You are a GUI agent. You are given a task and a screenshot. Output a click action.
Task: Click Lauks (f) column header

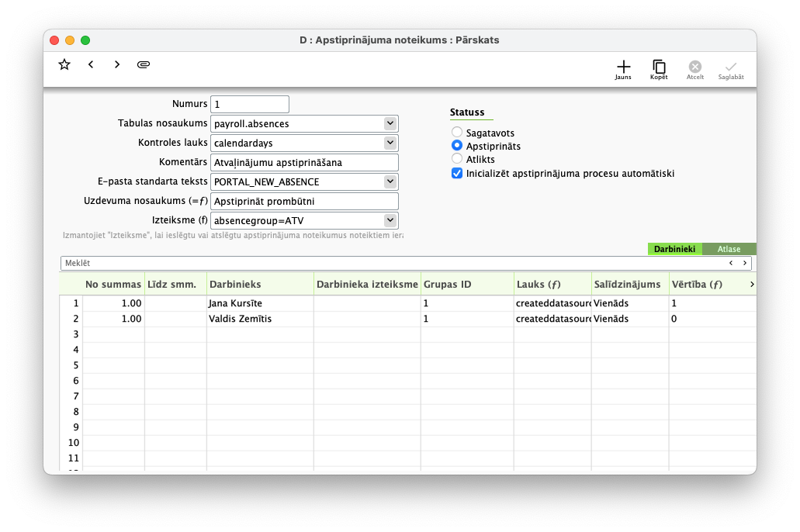552,284
